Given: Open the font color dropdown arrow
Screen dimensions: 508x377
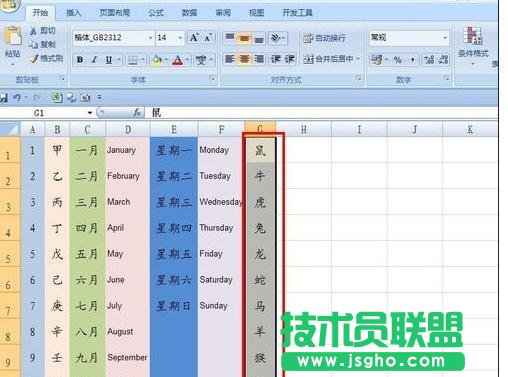Looking at the screenshot, I should (187, 60).
